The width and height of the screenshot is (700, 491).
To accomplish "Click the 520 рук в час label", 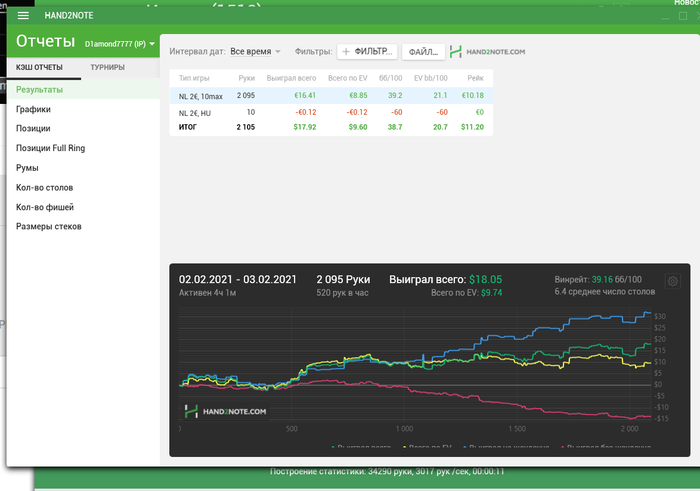I will coord(342,293).
